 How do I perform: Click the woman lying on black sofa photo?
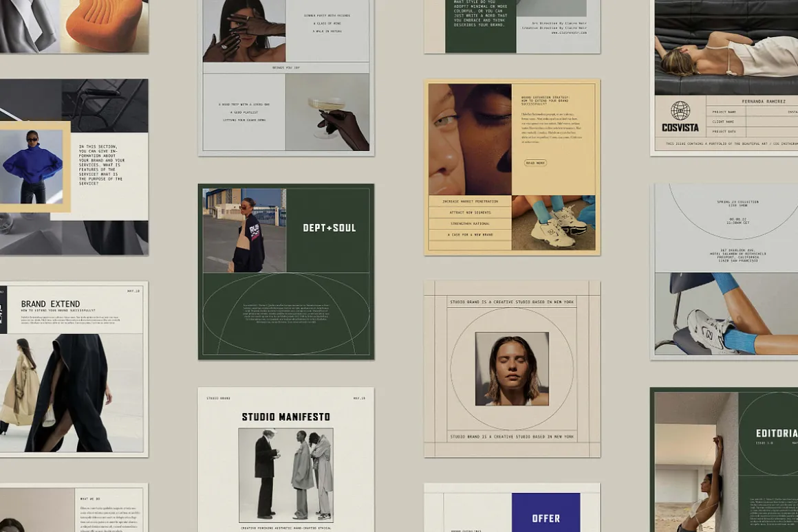coord(726,47)
